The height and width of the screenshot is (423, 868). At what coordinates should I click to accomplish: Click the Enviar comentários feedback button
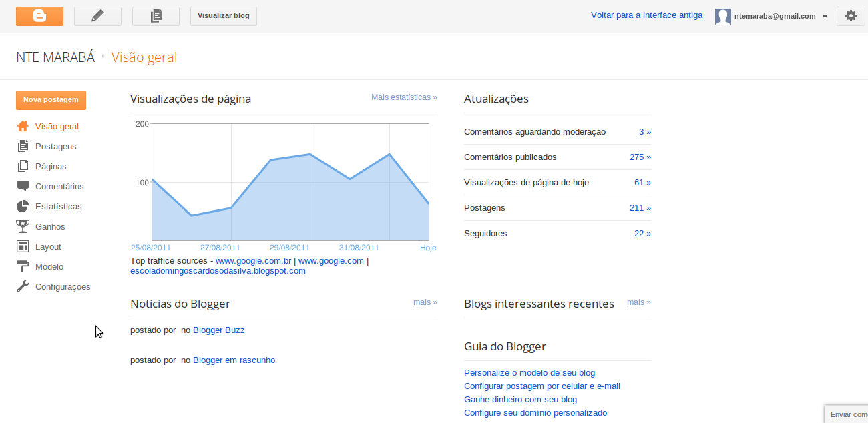(847, 414)
